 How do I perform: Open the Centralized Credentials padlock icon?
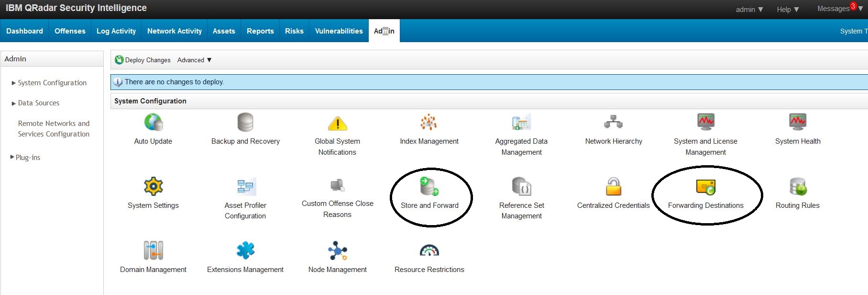614,186
